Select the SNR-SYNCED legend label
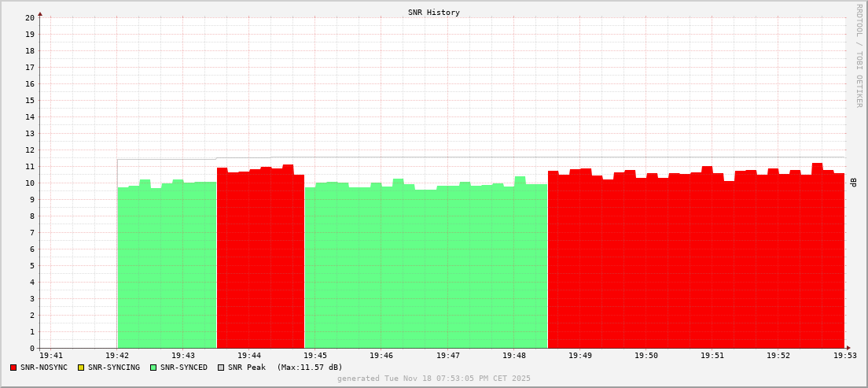The height and width of the screenshot is (388, 868). 184,368
